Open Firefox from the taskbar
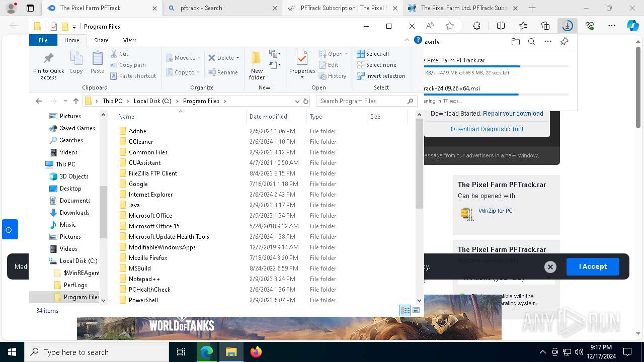 (x=256, y=352)
